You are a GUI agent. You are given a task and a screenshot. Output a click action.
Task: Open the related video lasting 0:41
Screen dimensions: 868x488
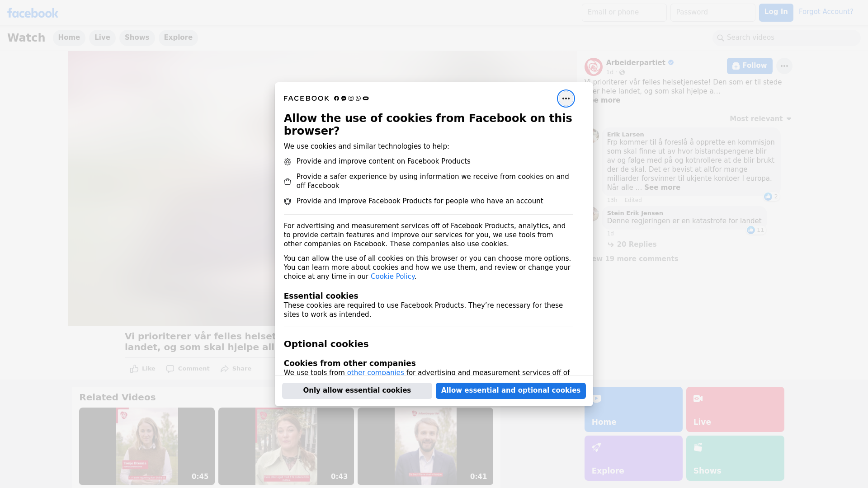coord(425,446)
